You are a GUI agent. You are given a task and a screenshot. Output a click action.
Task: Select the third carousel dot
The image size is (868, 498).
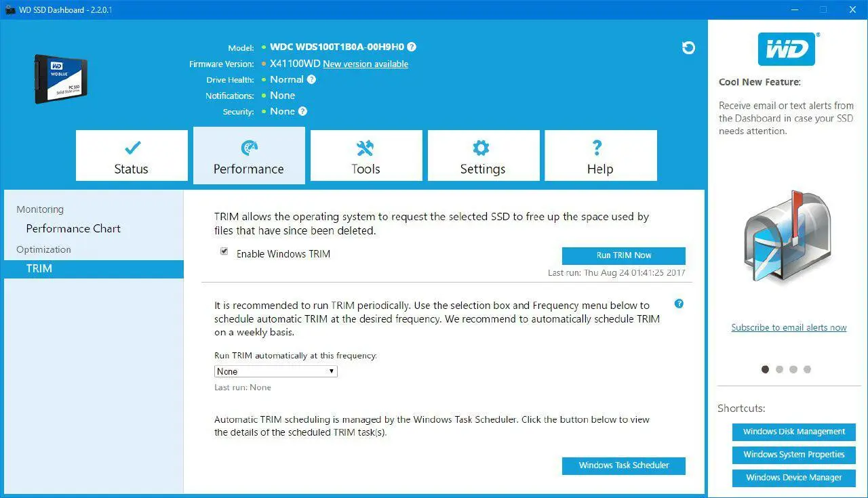coord(793,369)
